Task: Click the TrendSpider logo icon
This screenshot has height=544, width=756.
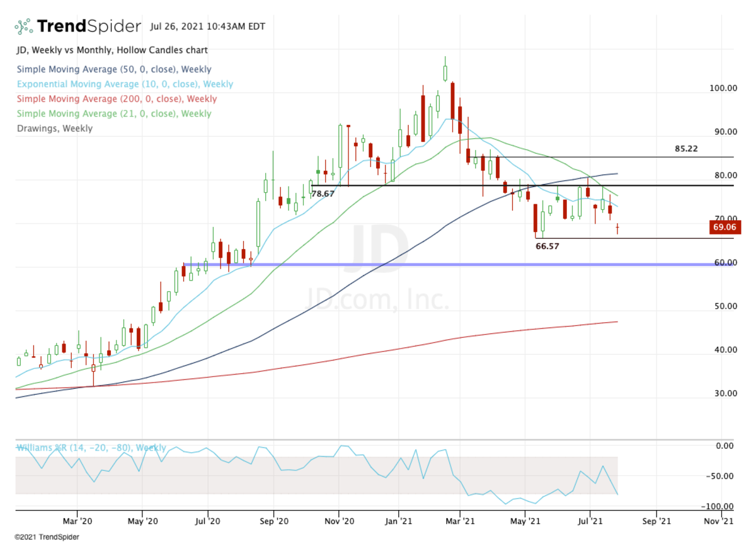Action: (23, 26)
